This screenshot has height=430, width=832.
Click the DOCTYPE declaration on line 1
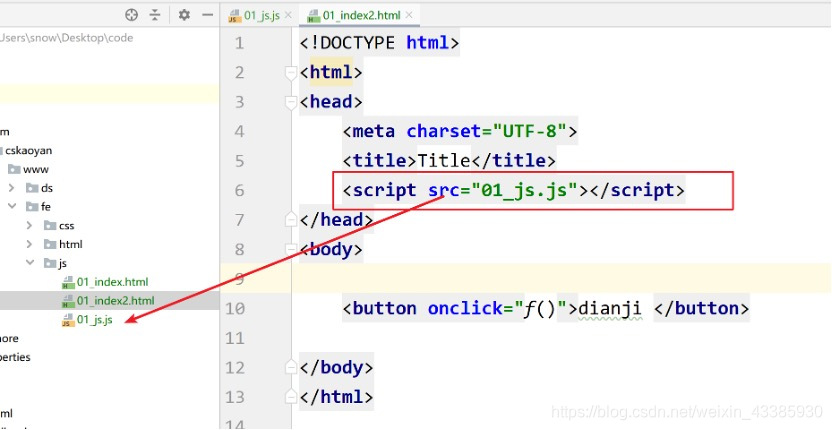point(379,42)
